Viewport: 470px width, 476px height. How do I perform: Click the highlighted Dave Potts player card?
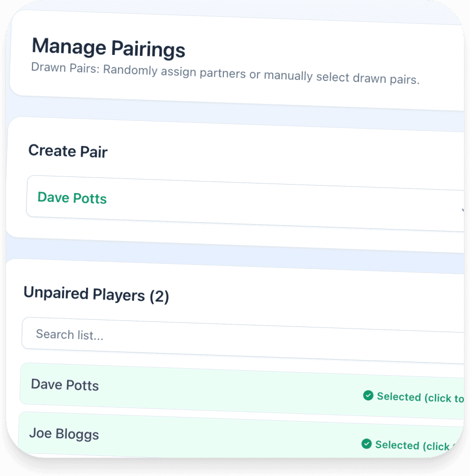point(203,384)
